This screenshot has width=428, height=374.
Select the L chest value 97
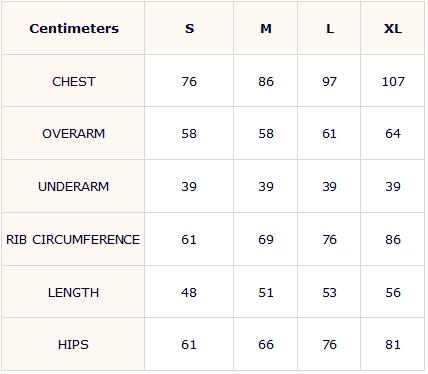(x=330, y=82)
